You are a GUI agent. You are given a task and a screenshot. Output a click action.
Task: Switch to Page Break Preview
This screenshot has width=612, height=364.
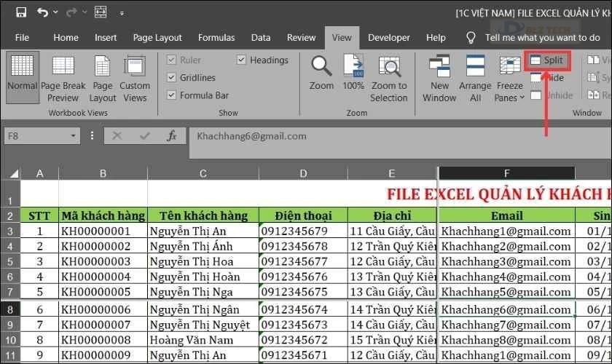(63, 79)
